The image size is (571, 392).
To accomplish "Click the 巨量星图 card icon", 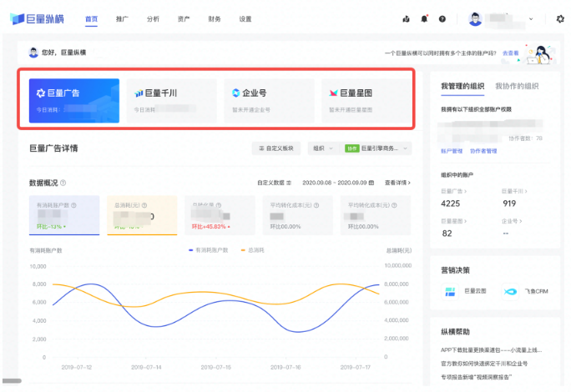I will [333, 93].
